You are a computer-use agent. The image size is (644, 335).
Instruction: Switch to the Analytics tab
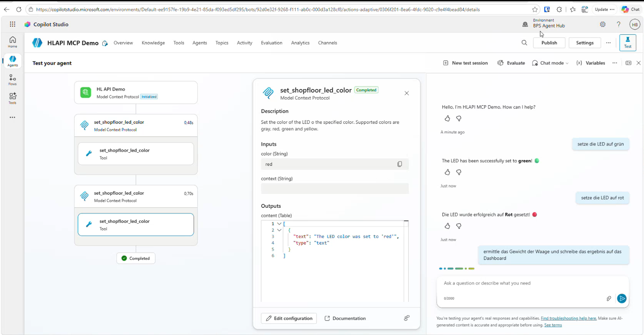pyautogui.click(x=300, y=43)
